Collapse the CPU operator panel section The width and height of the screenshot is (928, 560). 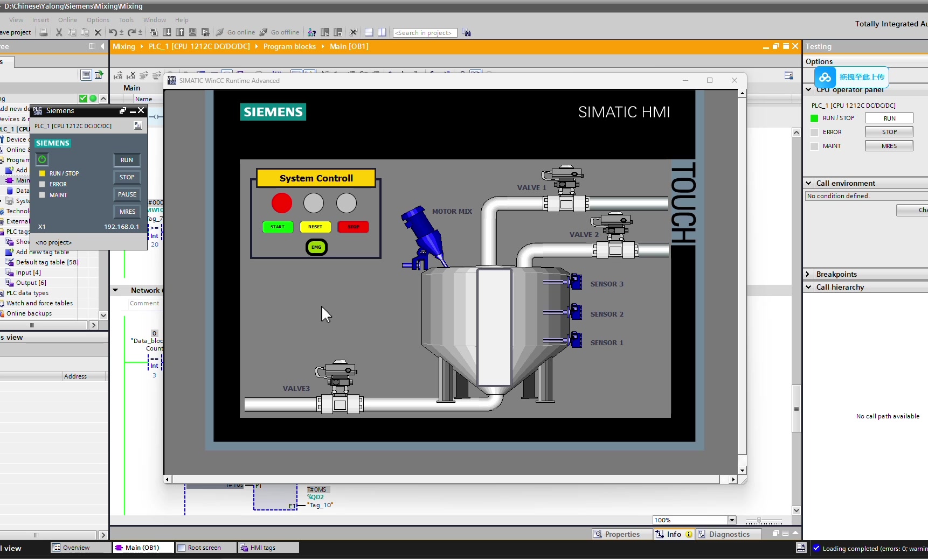[x=808, y=89]
